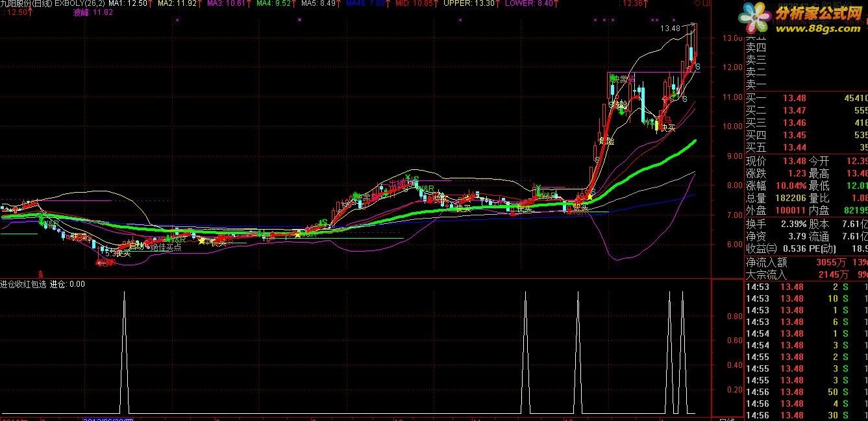This screenshot has height=421, width=868.
Task: Open the 进仓收红包选 sub-indicator title
Action: tap(23, 284)
